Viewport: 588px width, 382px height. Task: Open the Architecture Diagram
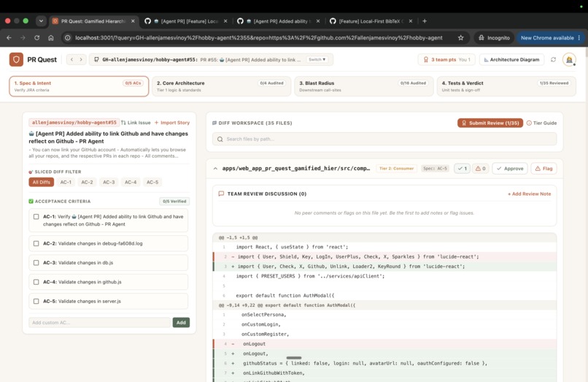[511, 59]
